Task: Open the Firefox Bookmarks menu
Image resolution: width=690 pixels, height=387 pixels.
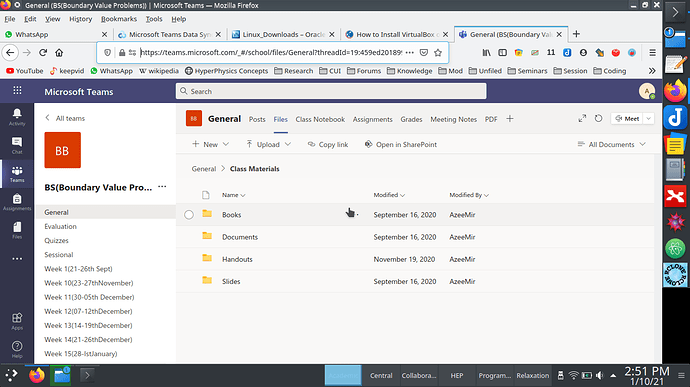Action: pyautogui.click(x=119, y=19)
